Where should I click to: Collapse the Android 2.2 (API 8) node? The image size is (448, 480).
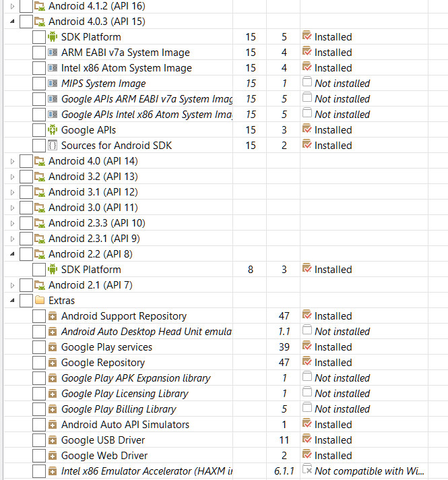point(12,254)
